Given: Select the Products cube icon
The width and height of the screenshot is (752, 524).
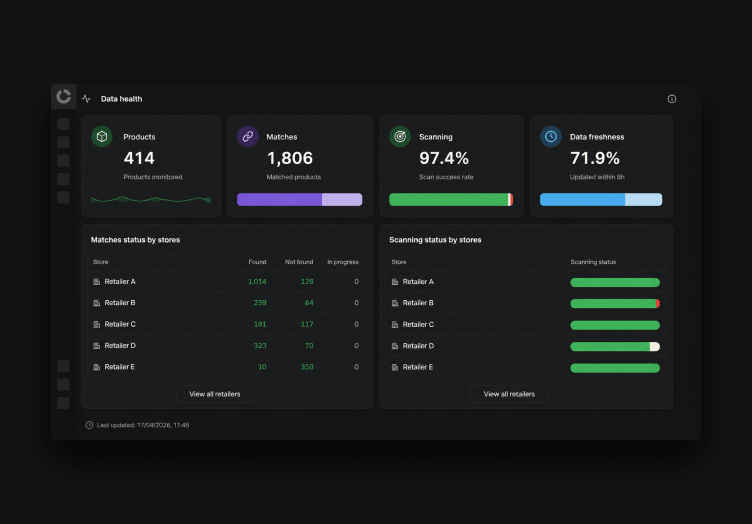Looking at the screenshot, I should coord(102,137).
